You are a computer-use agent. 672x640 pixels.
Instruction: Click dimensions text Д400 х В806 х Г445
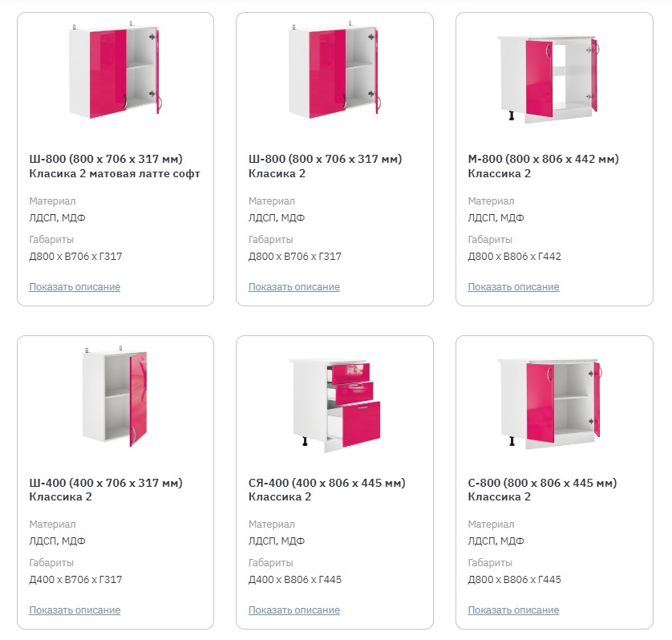(x=294, y=580)
